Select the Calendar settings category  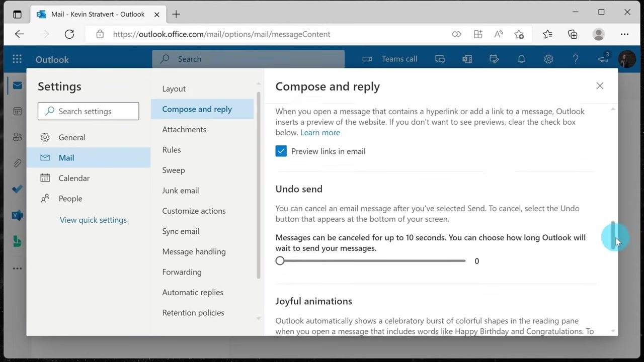[89, 178]
